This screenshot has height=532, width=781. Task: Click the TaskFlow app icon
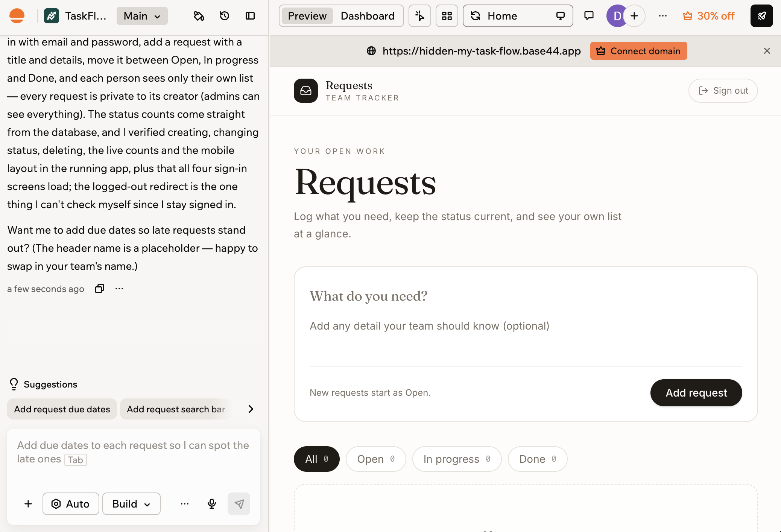coord(52,16)
